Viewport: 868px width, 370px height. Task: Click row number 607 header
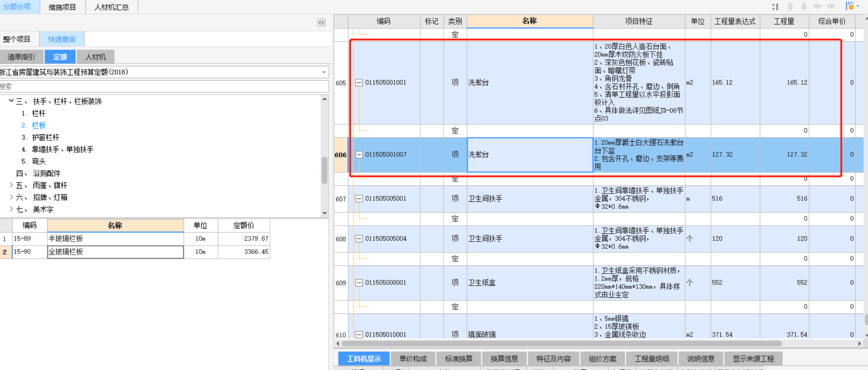[341, 199]
